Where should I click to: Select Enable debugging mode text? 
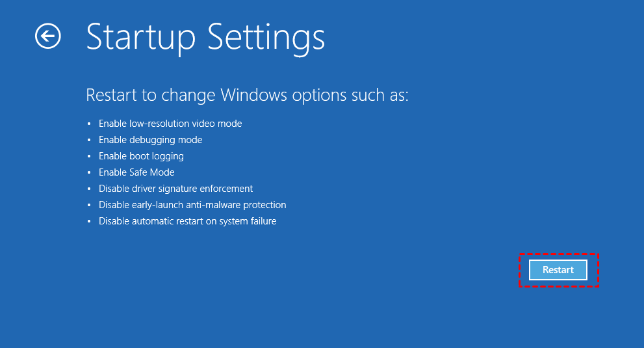(150, 140)
